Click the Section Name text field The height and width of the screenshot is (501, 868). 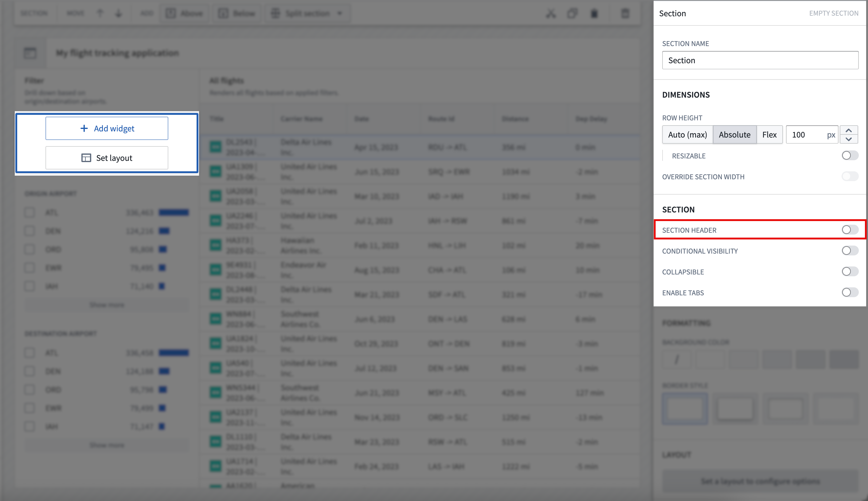760,60
